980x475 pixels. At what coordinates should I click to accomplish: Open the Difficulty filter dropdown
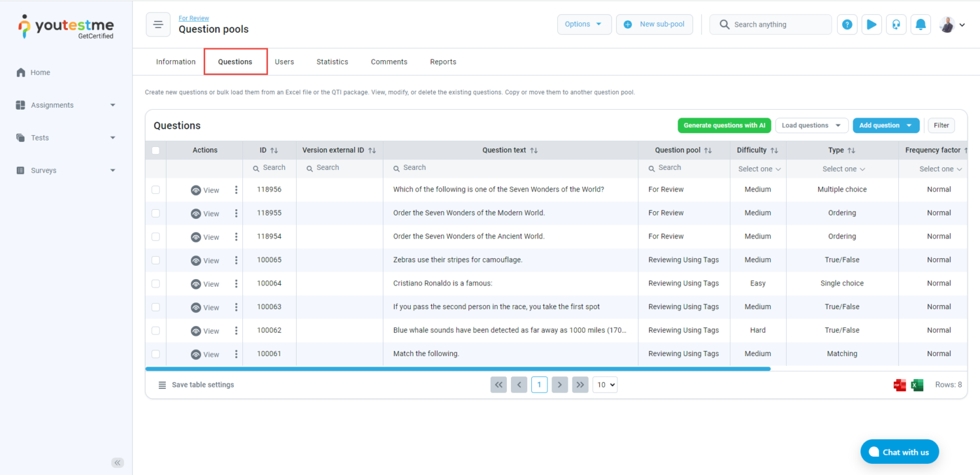click(x=759, y=169)
